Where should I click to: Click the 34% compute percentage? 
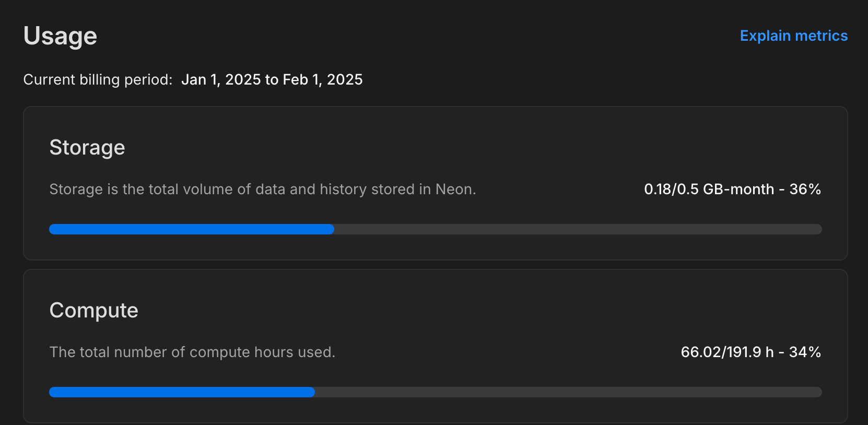(x=805, y=352)
